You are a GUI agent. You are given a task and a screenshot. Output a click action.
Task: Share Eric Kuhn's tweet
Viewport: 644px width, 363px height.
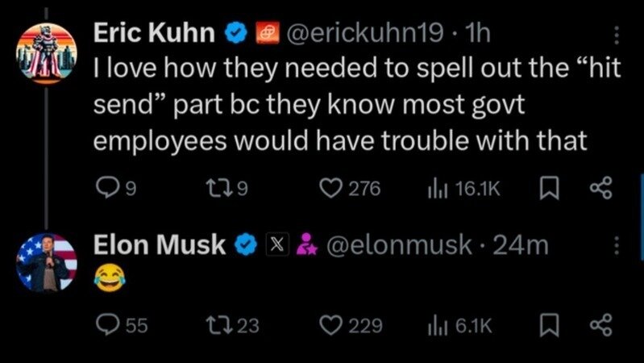(600, 188)
